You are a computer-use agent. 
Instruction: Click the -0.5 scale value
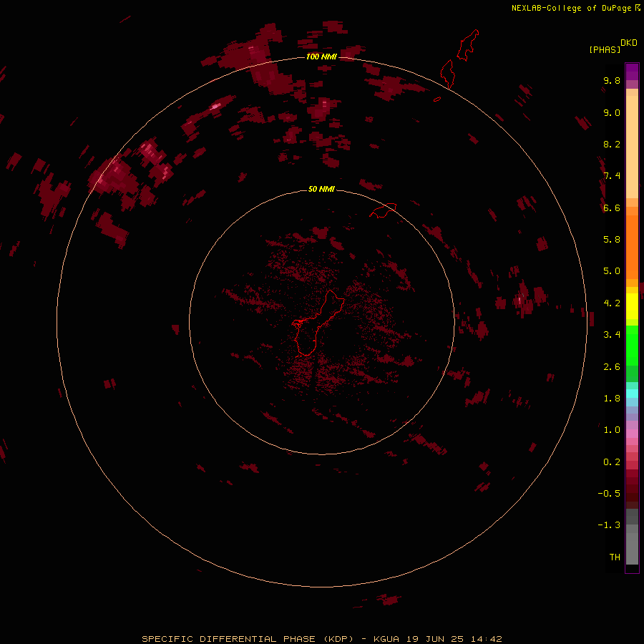pos(609,494)
